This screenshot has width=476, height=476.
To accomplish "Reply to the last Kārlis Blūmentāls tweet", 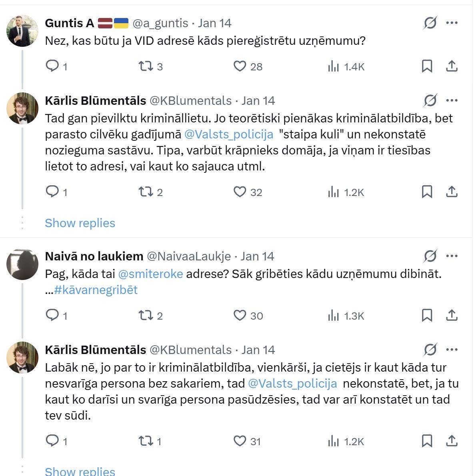I will [52, 441].
